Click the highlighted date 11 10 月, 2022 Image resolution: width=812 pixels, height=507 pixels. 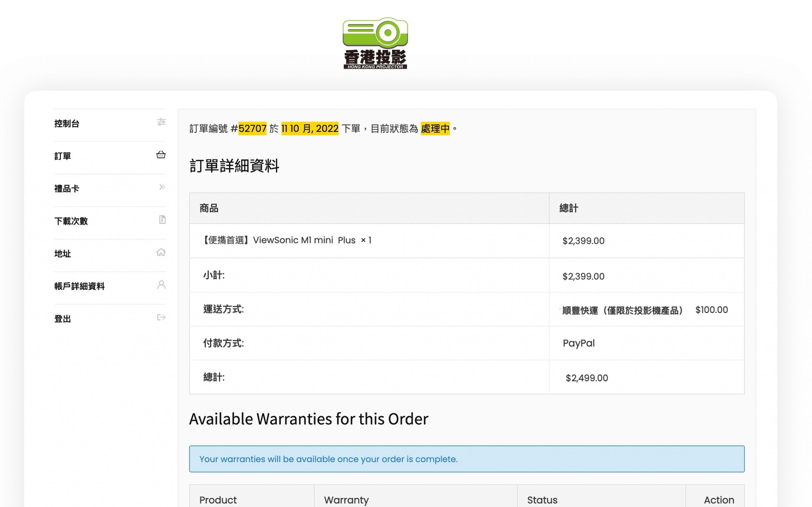310,128
